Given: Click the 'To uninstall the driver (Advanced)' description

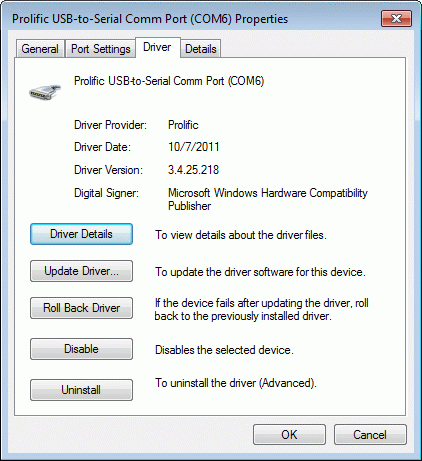Looking at the screenshot, I should [236, 383].
